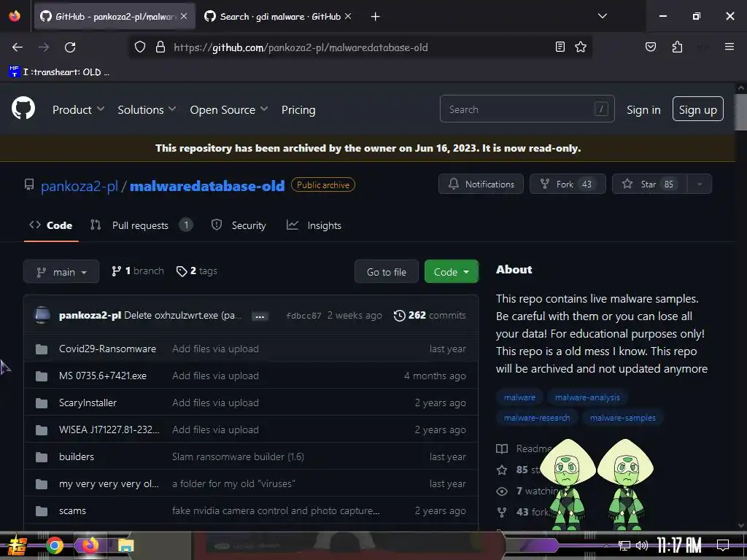Click the shield tracking protection icon

coord(139,47)
